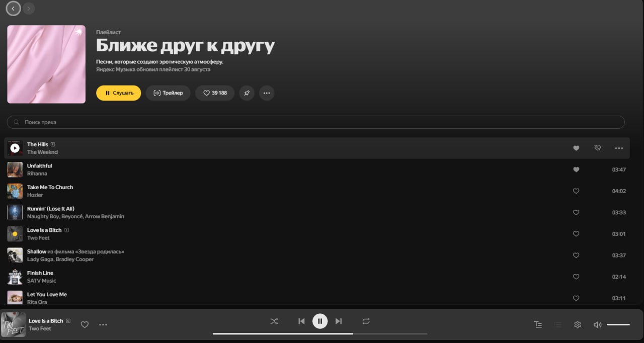This screenshot has width=644, height=343.
Task: Pause playback in the player bar
Action: (320, 321)
